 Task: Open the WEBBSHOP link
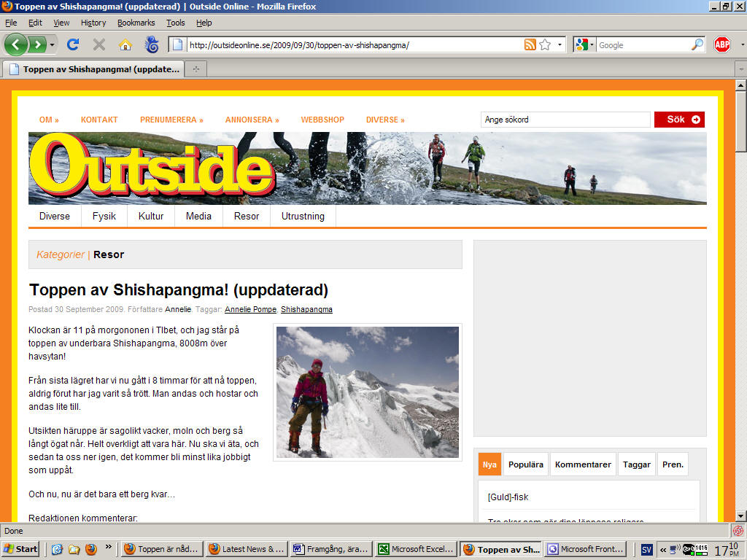pos(322,120)
